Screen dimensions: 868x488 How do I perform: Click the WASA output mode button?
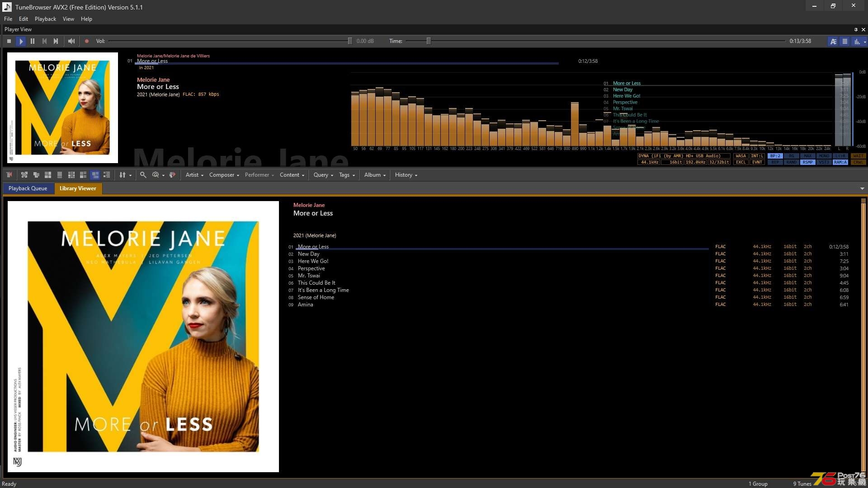741,156
